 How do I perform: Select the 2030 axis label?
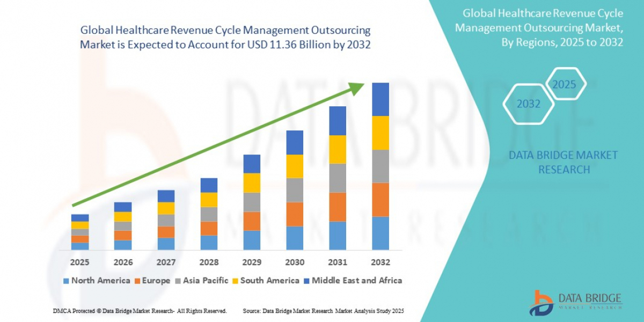point(294,262)
